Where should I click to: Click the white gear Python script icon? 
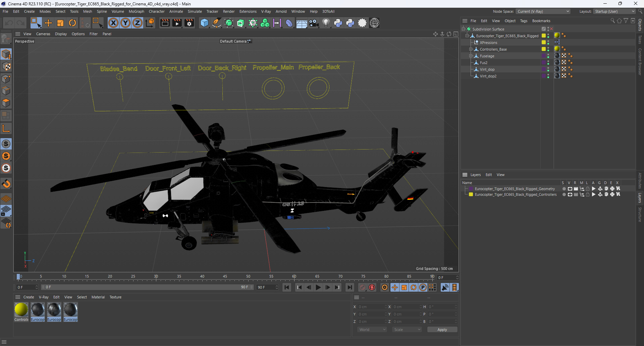tap(362, 23)
